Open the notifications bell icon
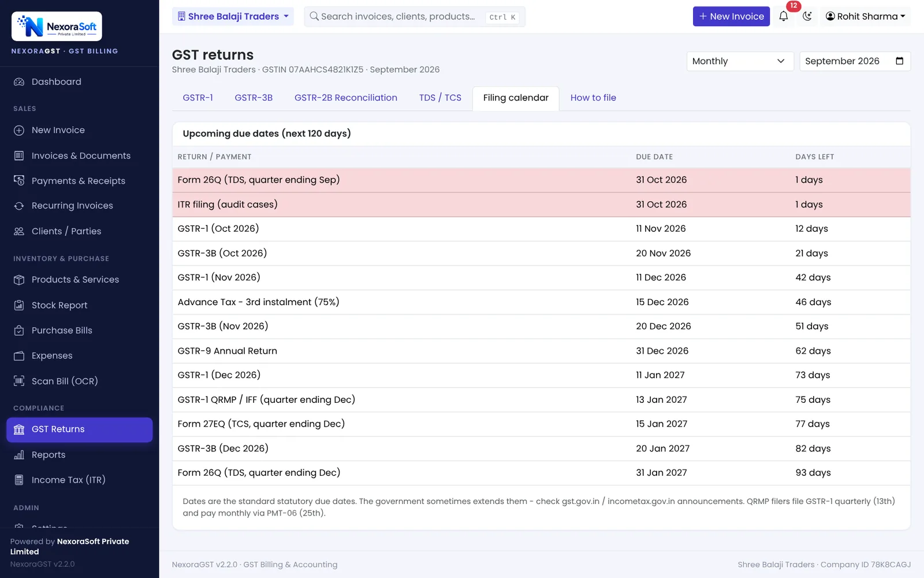The height and width of the screenshot is (578, 924). pos(784,16)
